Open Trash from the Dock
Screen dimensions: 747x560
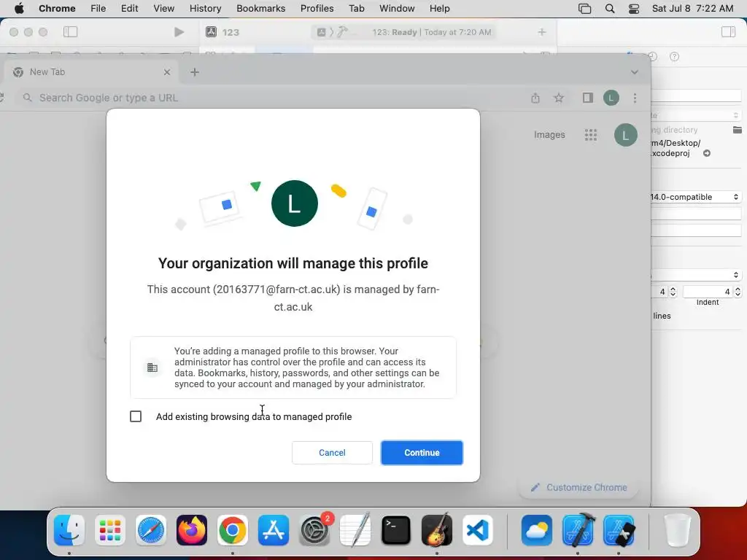(x=677, y=530)
